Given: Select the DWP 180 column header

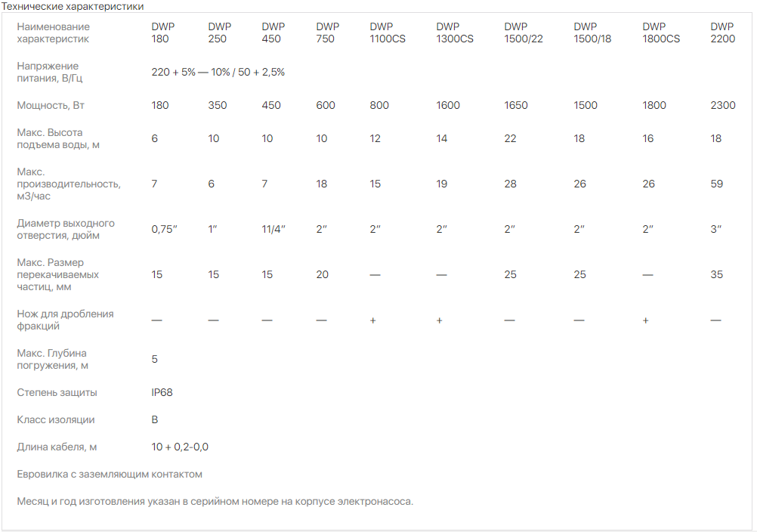Looking at the screenshot, I should tap(162, 32).
